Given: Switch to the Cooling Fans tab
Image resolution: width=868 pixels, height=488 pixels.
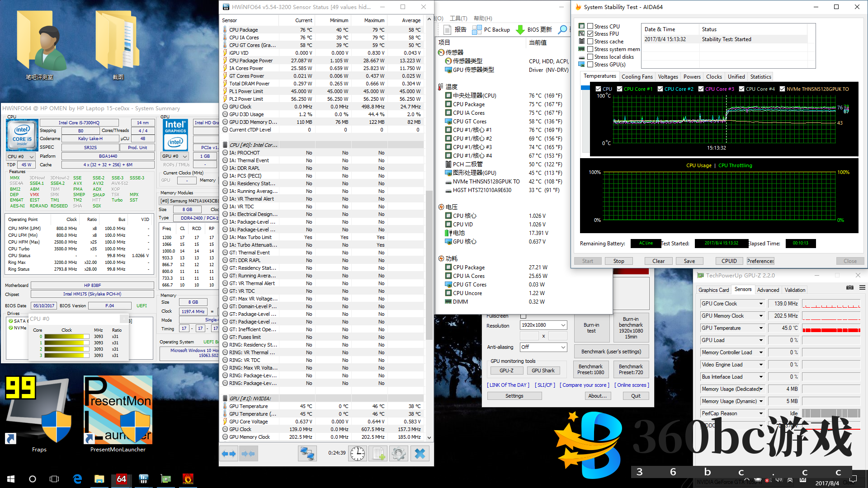Looking at the screenshot, I should [637, 77].
